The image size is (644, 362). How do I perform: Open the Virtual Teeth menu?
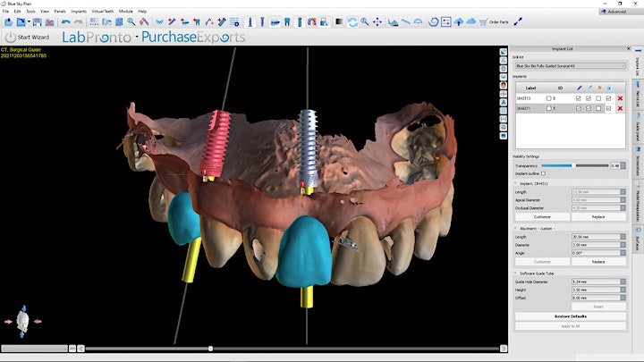[102, 11]
